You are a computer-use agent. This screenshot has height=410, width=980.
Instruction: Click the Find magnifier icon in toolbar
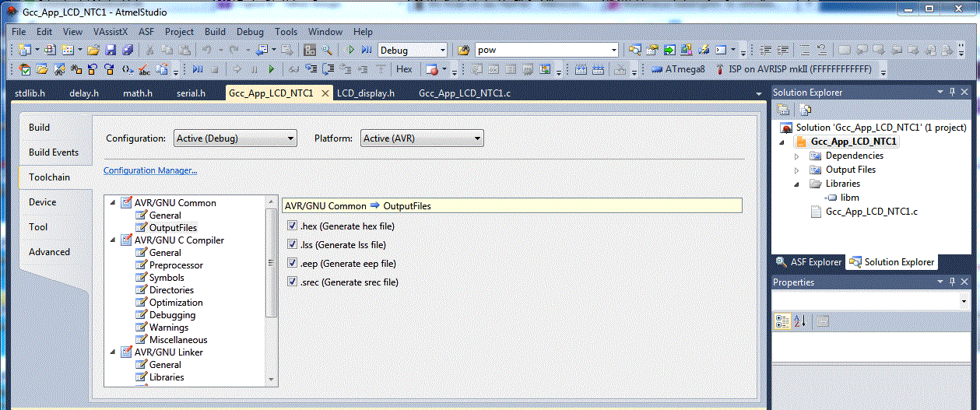(326, 50)
